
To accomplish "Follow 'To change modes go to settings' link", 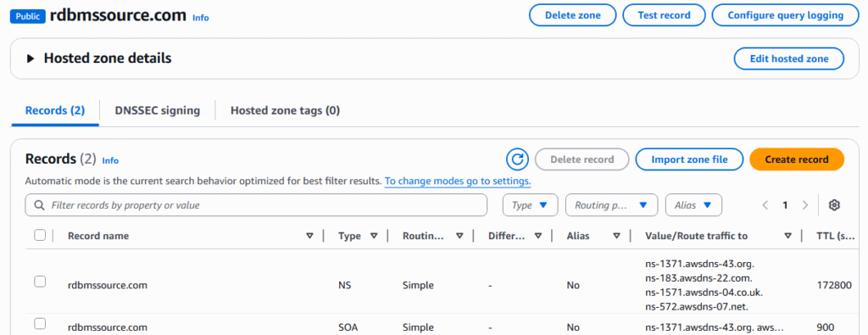I will (458, 181).
